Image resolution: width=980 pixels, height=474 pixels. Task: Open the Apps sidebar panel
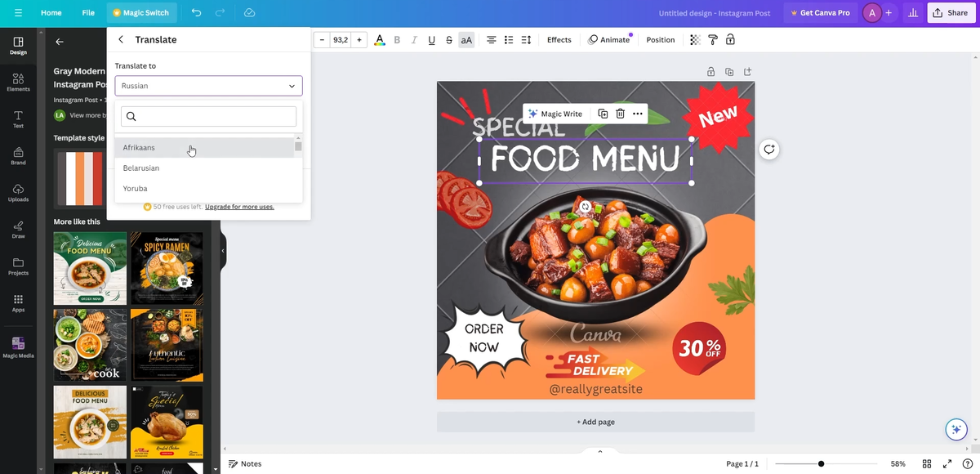pos(18,303)
